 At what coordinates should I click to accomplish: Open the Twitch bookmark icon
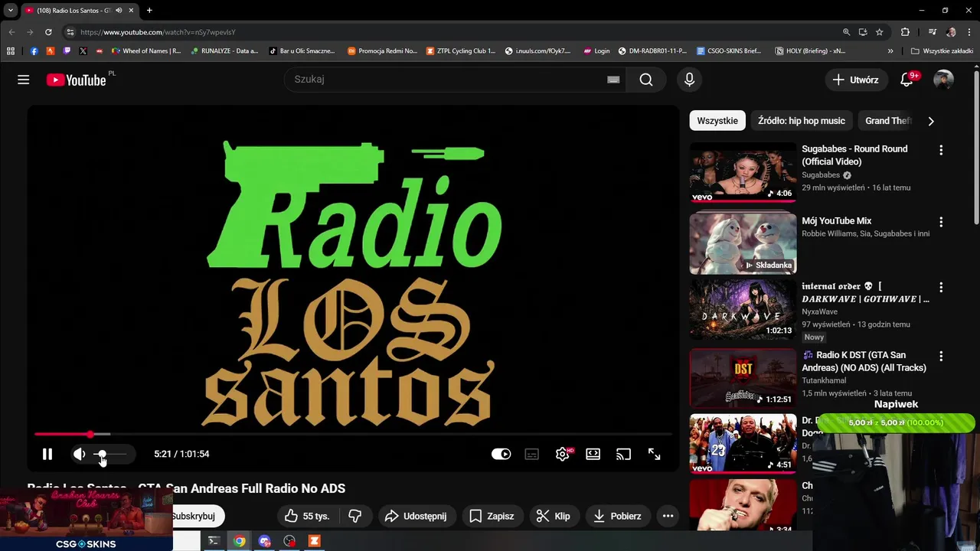pyautogui.click(x=67, y=51)
